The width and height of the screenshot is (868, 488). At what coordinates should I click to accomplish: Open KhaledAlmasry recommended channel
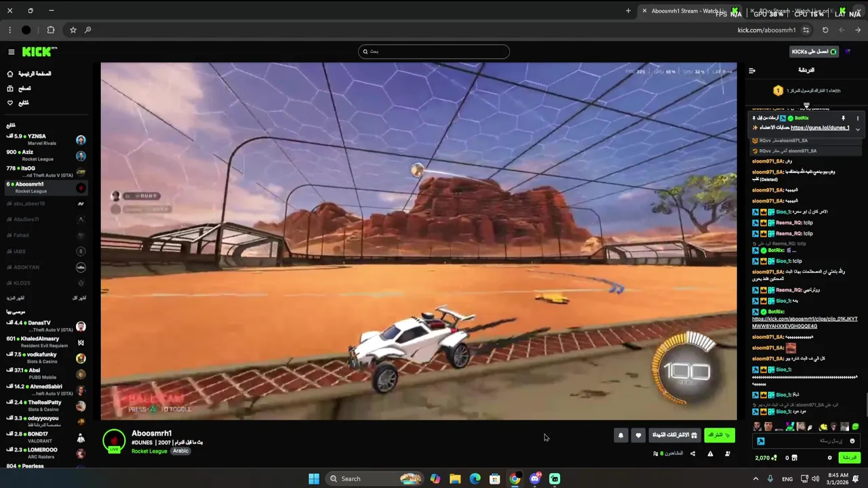pyautogui.click(x=46, y=342)
